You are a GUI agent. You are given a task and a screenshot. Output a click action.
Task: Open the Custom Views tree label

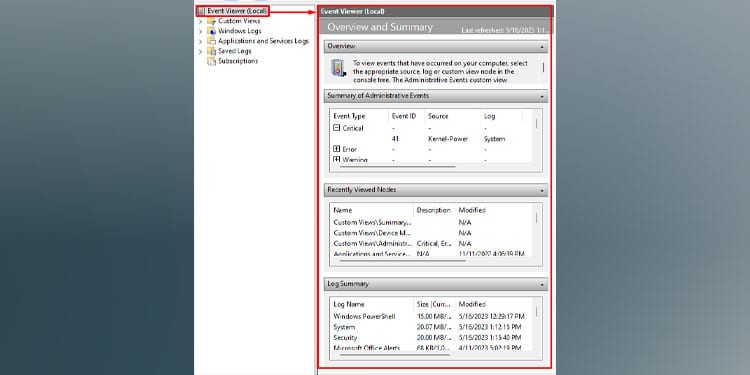pyautogui.click(x=239, y=21)
